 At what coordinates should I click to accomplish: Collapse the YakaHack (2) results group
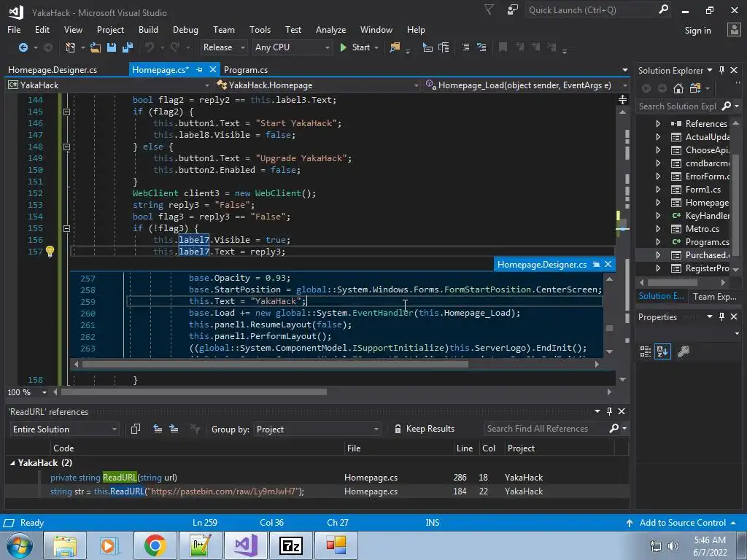click(12, 463)
